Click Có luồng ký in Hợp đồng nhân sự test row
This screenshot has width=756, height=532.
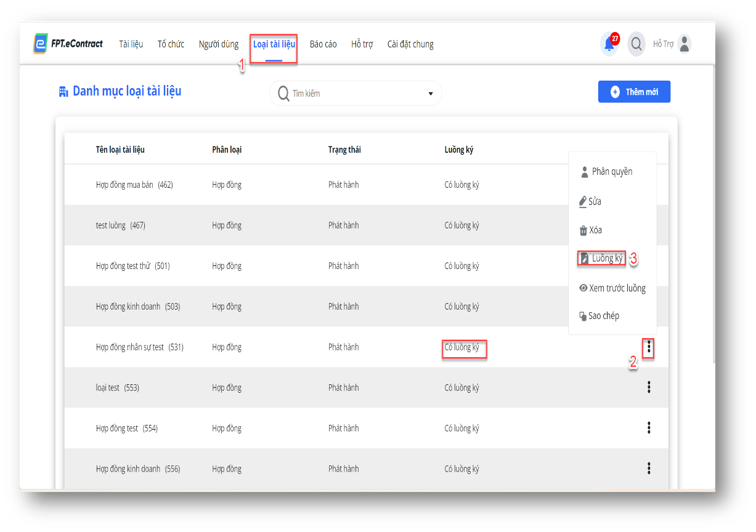tap(462, 347)
